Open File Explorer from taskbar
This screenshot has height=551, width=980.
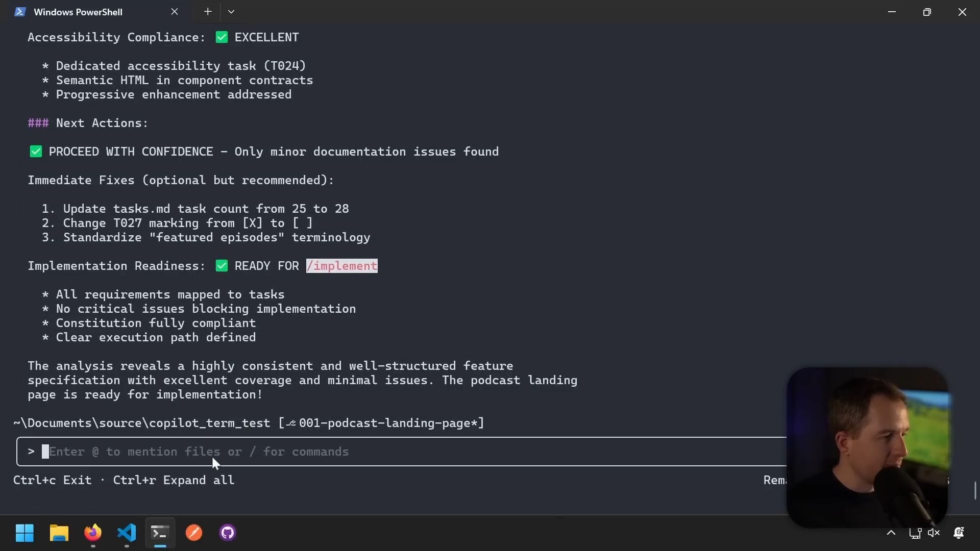pos(59,533)
